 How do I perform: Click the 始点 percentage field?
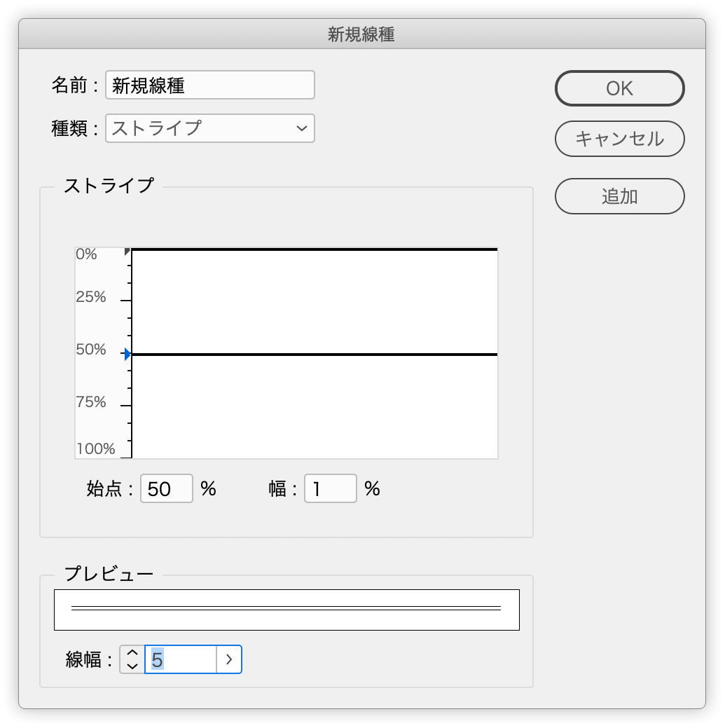point(167,488)
